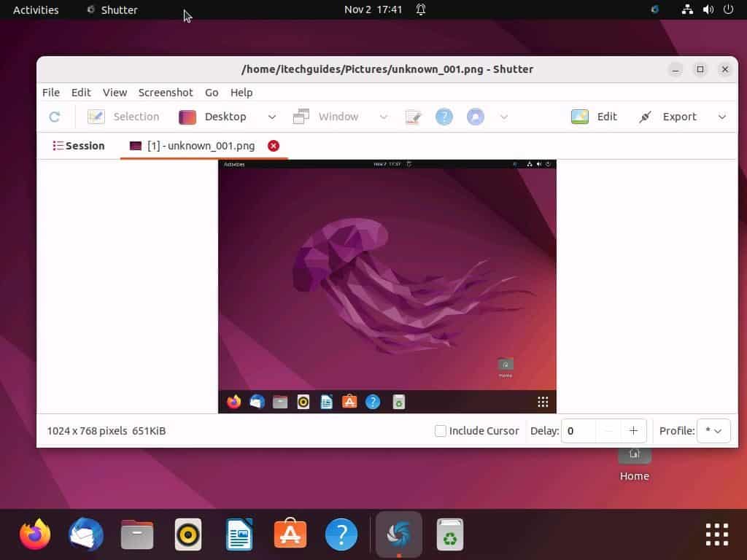Click the menu capture icon with pencil
The width and height of the screenshot is (747, 560).
pyautogui.click(x=413, y=117)
